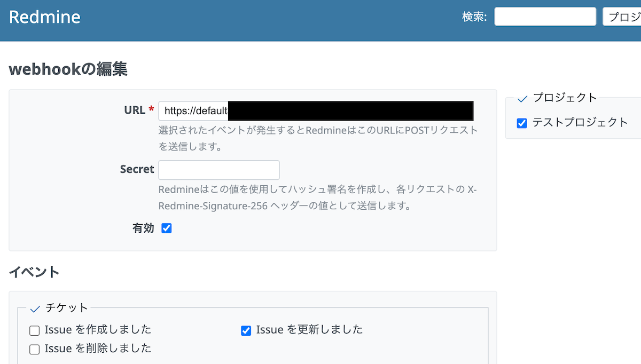Check the Issue を削除しました checkbox

[35, 350]
